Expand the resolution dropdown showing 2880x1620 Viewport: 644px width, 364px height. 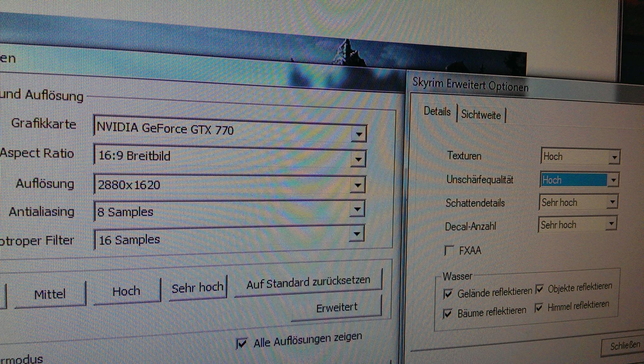coord(230,184)
